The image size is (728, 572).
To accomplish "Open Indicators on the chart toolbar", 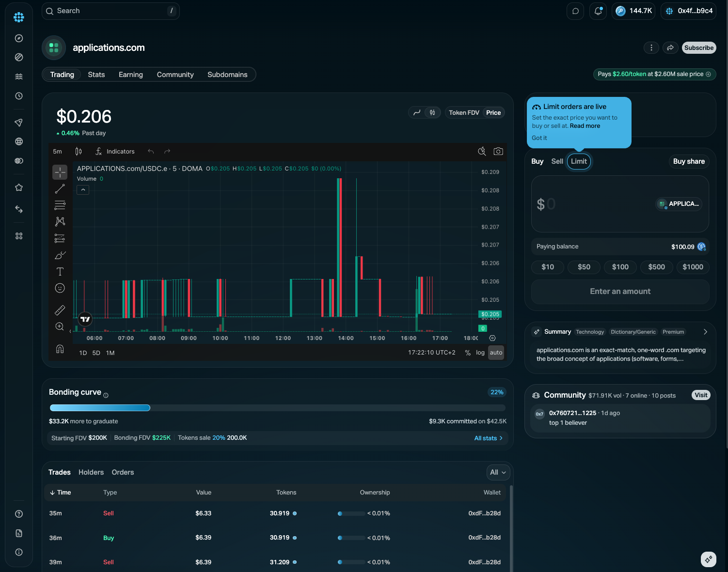I will 115,152.
